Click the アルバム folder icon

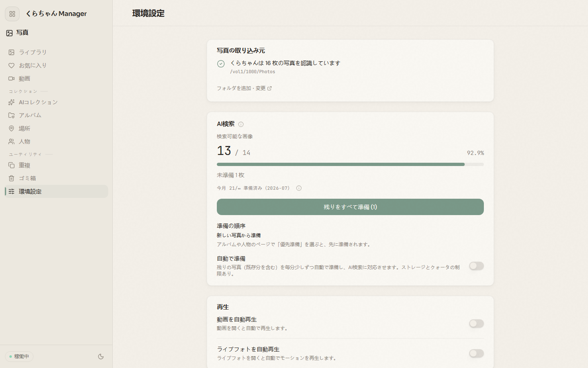tap(11, 115)
